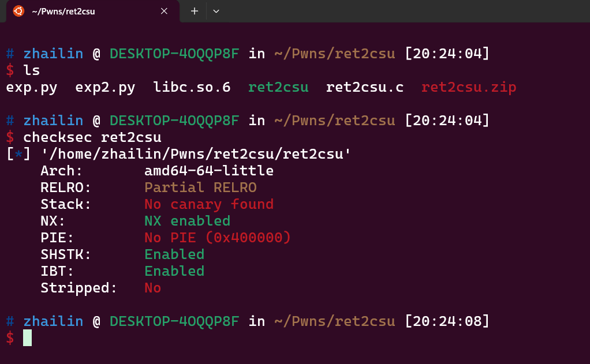Click the red ret2csu.zip file name

point(469,88)
